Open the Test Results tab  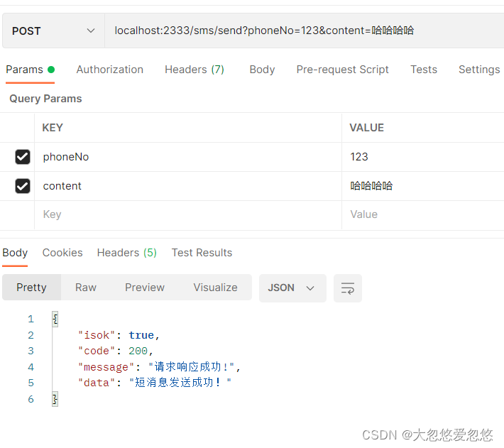(x=202, y=253)
